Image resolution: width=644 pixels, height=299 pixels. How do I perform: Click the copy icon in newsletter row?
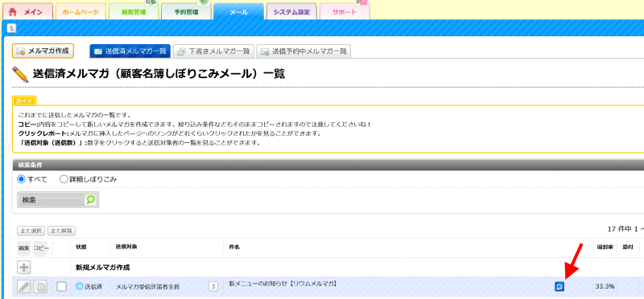coord(40,287)
